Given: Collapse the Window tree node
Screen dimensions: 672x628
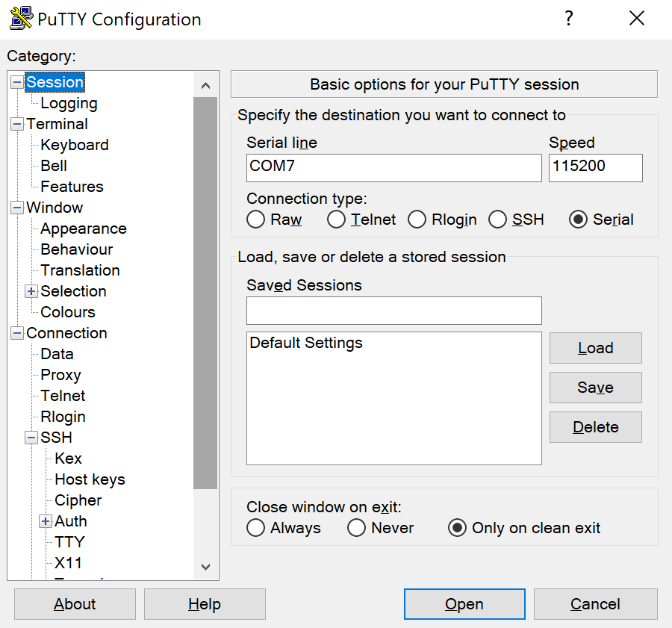Looking at the screenshot, I should 17,208.
